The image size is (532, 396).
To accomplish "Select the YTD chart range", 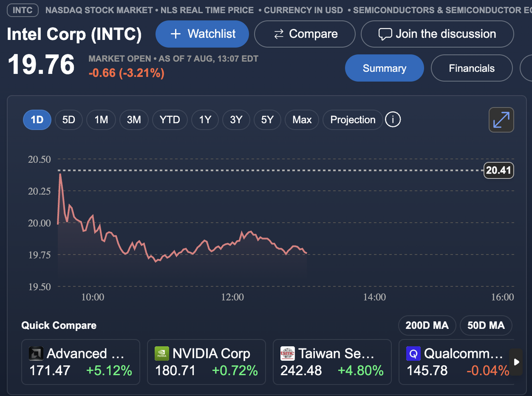I will [x=170, y=120].
